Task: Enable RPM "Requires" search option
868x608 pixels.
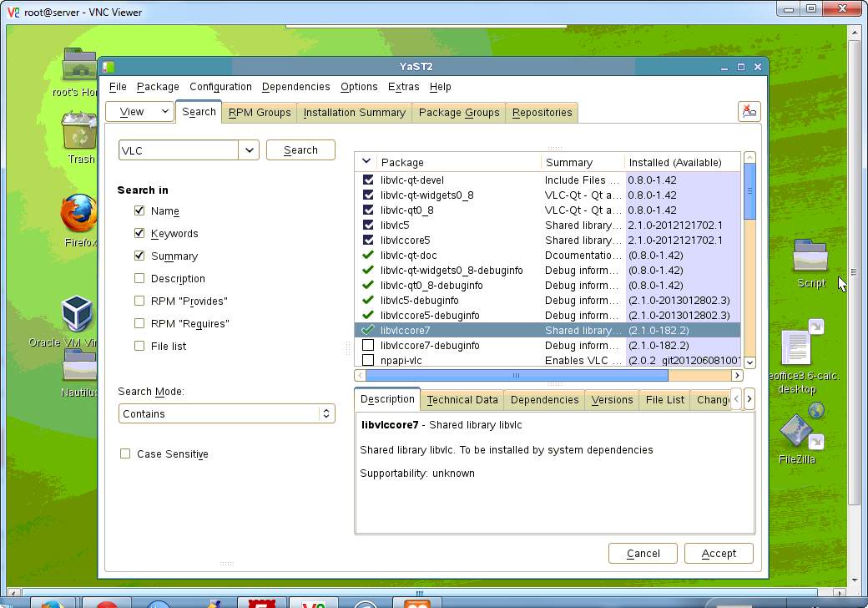Action: [x=139, y=323]
